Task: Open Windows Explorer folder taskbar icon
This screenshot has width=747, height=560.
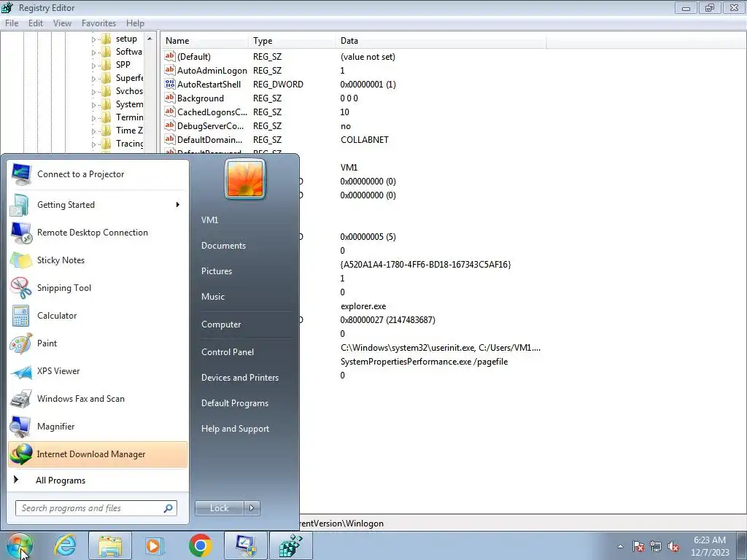Action: click(x=110, y=545)
